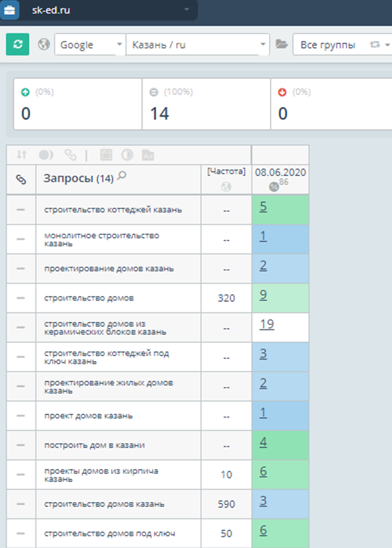The width and height of the screenshot is (392, 548).
Task: Click the search magnifier next to Запросы
Action: coord(122,176)
